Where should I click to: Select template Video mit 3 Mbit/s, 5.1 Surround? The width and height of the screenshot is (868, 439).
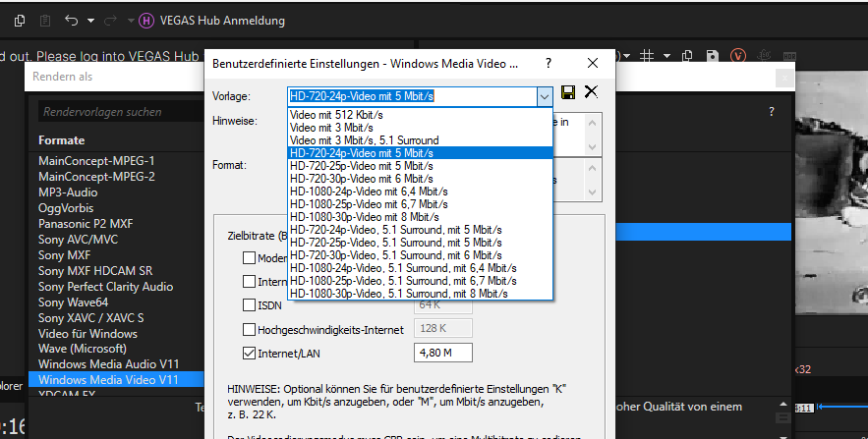(x=420, y=140)
